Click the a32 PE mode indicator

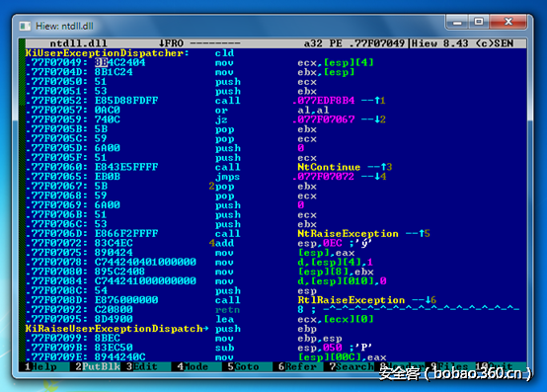coord(323,43)
